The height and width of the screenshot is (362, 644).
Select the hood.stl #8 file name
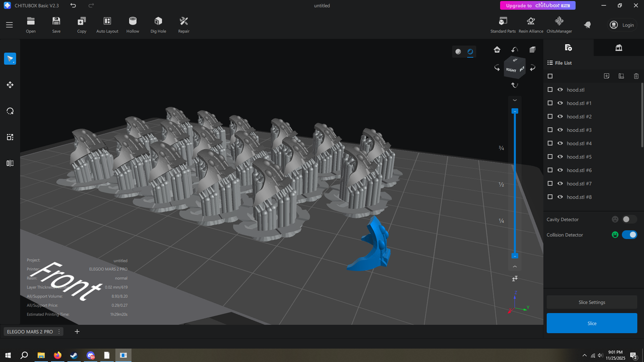tap(579, 197)
